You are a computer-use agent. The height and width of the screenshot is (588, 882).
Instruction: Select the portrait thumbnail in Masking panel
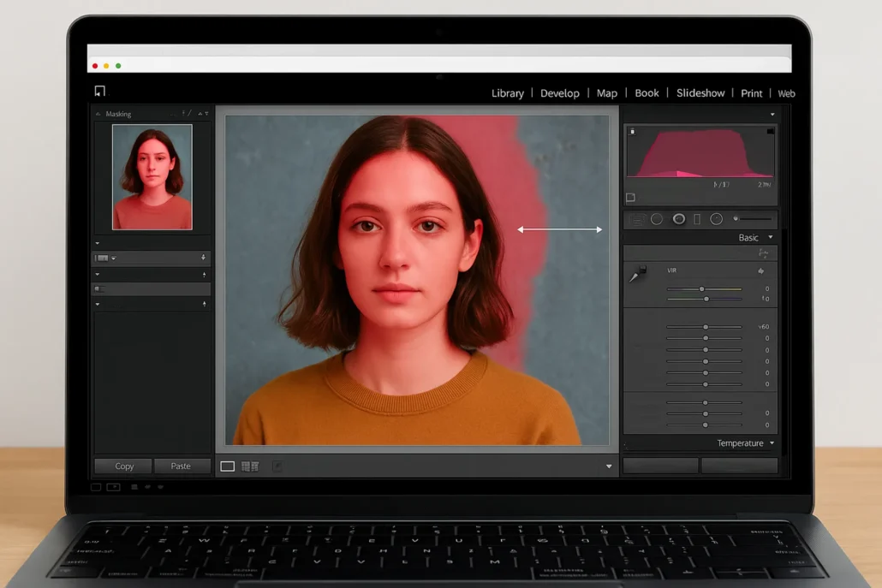pyautogui.click(x=152, y=175)
